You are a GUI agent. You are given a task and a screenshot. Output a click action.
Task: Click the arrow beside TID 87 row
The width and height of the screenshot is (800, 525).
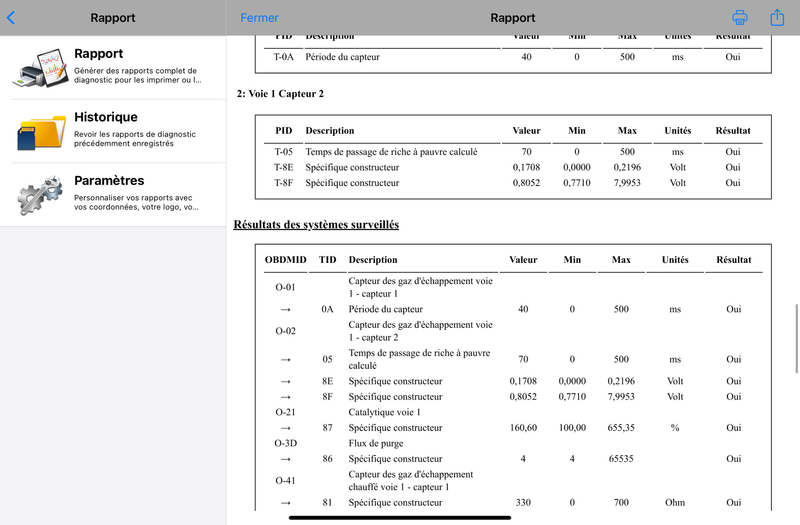pyautogui.click(x=286, y=428)
